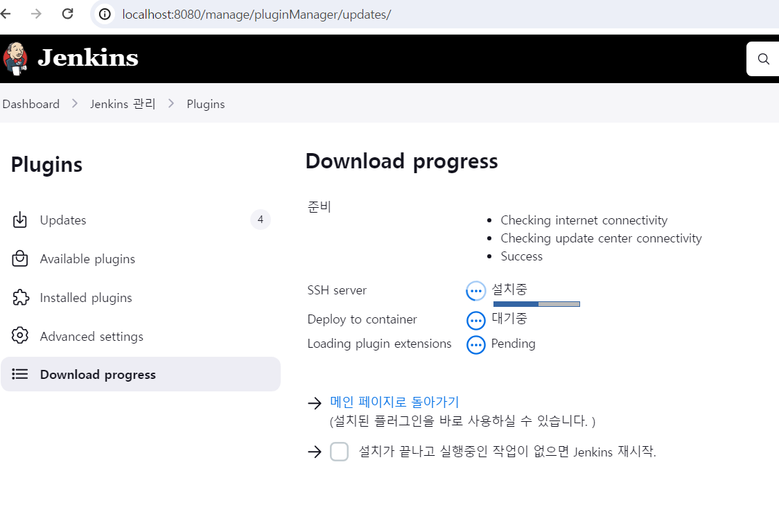Click the Checking update center connectivity entry
Viewport: 779px width, 532px height.
click(x=601, y=238)
